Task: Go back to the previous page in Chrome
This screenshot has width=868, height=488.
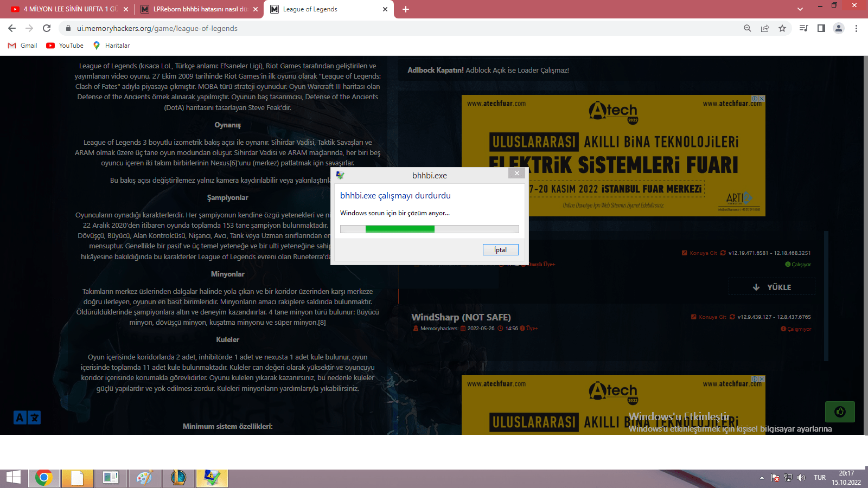Action: pos(12,28)
